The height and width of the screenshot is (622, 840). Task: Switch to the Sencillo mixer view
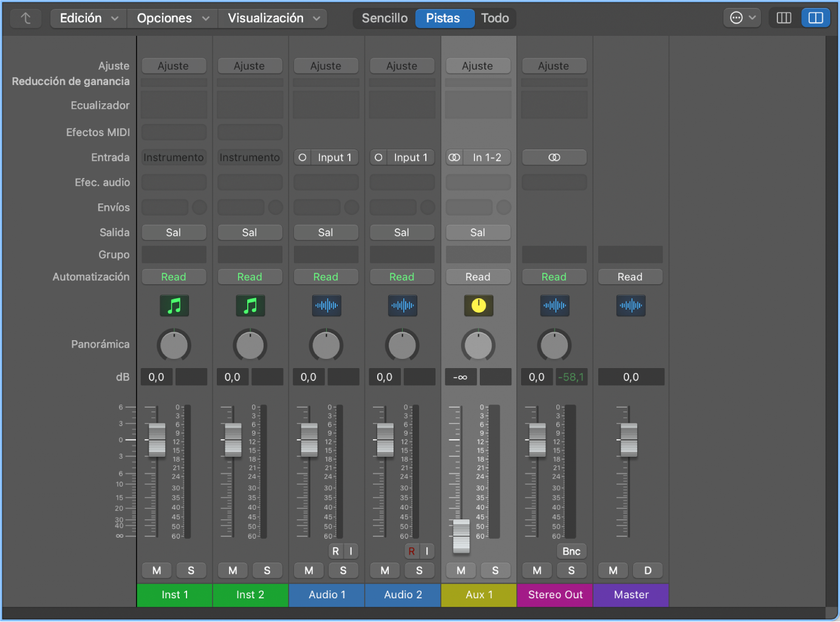pyautogui.click(x=384, y=18)
